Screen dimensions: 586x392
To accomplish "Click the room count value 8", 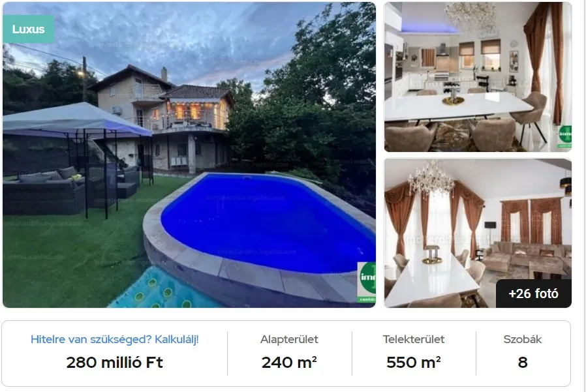I will tap(523, 362).
